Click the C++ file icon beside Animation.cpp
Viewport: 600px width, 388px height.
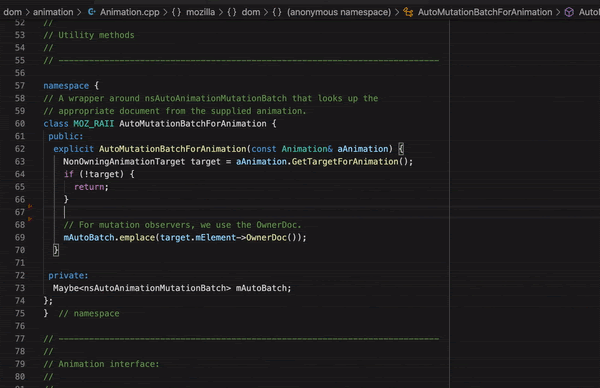[x=92, y=12]
